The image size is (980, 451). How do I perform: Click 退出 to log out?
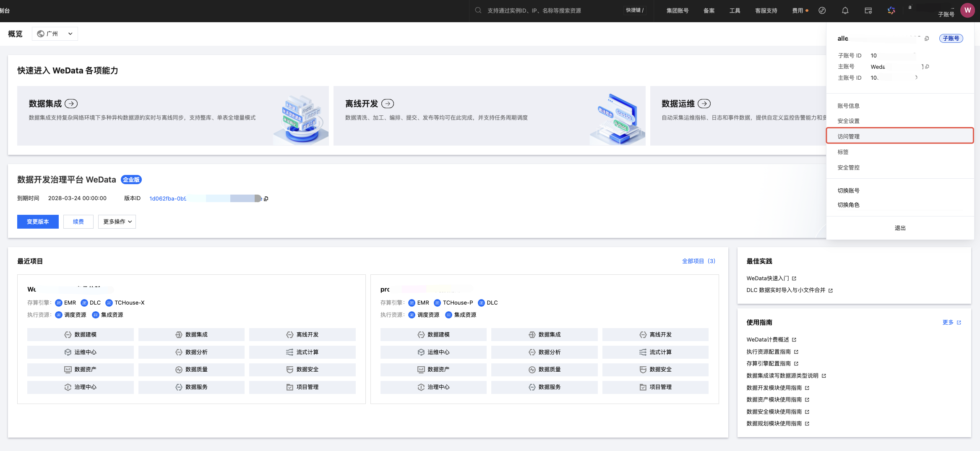coord(900,228)
